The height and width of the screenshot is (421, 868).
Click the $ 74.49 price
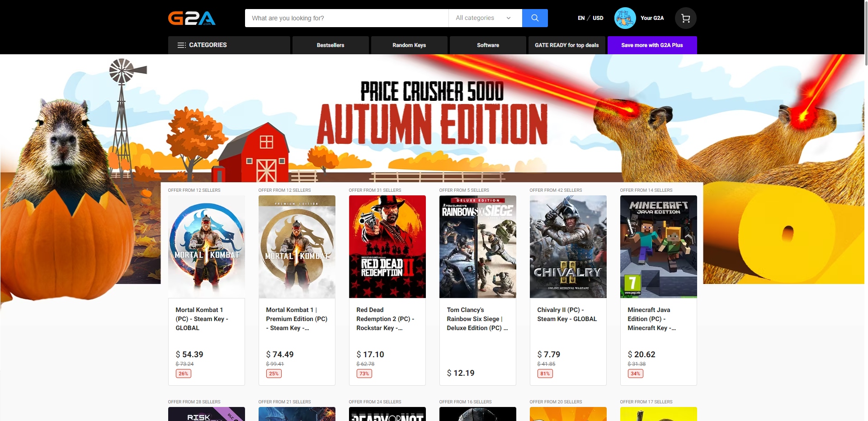(x=280, y=355)
